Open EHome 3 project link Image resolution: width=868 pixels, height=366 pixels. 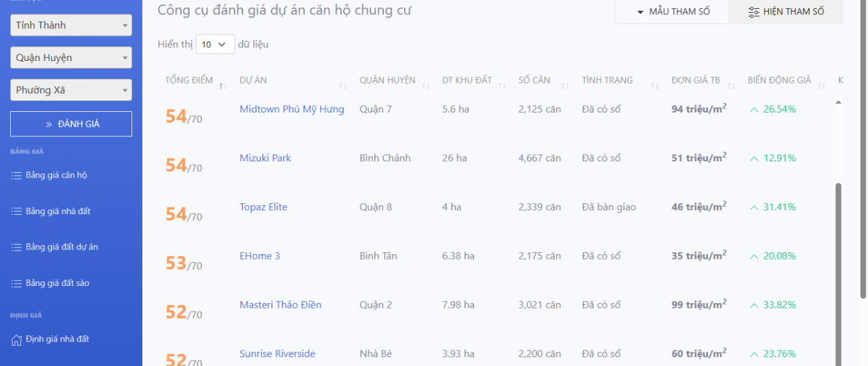point(260,256)
